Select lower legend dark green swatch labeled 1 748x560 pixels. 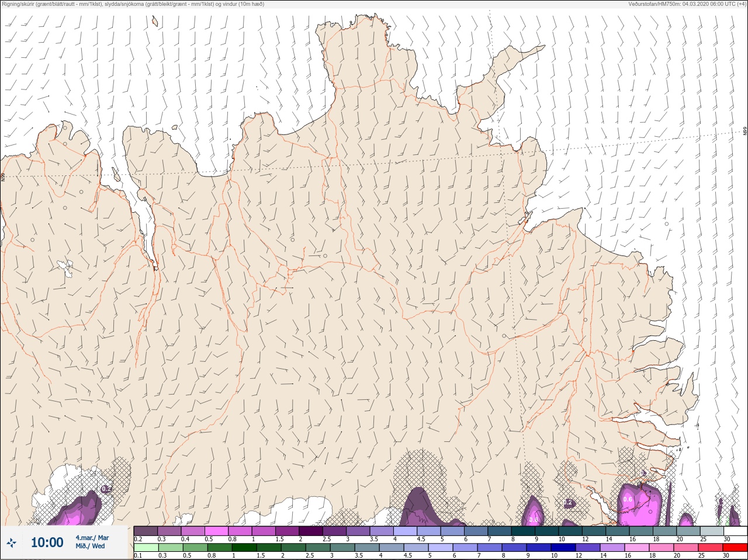[244, 548]
